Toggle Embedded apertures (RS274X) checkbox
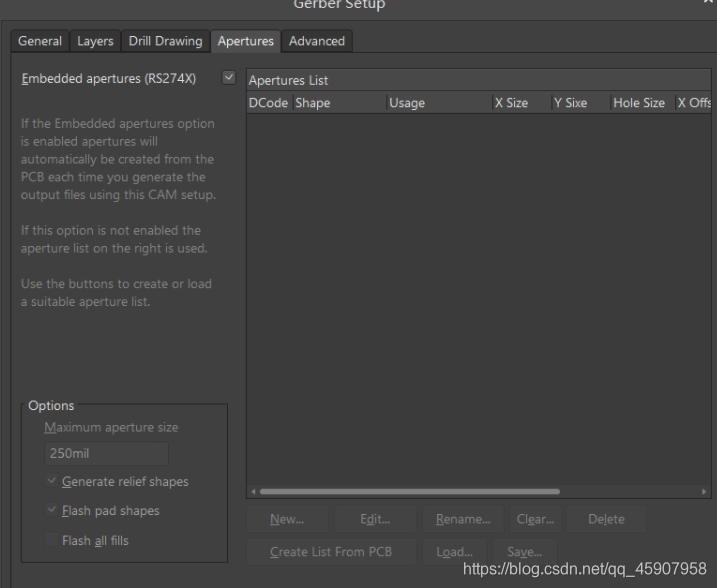717x588 pixels. [229, 78]
